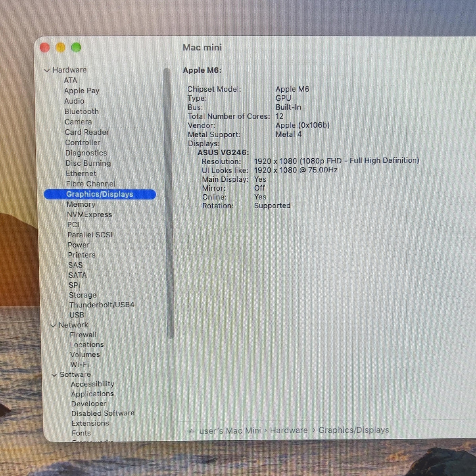Image resolution: width=476 pixels, height=476 pixels.
Task: Select Controller in the sidebar
Action: [83, 142]
